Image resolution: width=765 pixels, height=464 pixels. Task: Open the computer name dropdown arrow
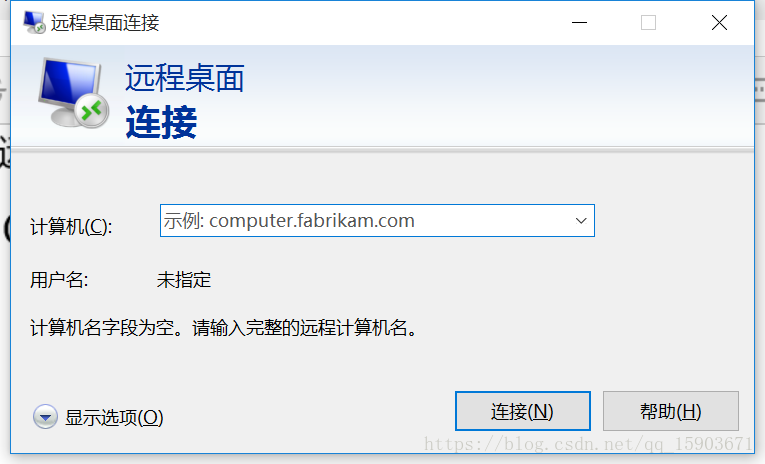(x=581, y=221)
